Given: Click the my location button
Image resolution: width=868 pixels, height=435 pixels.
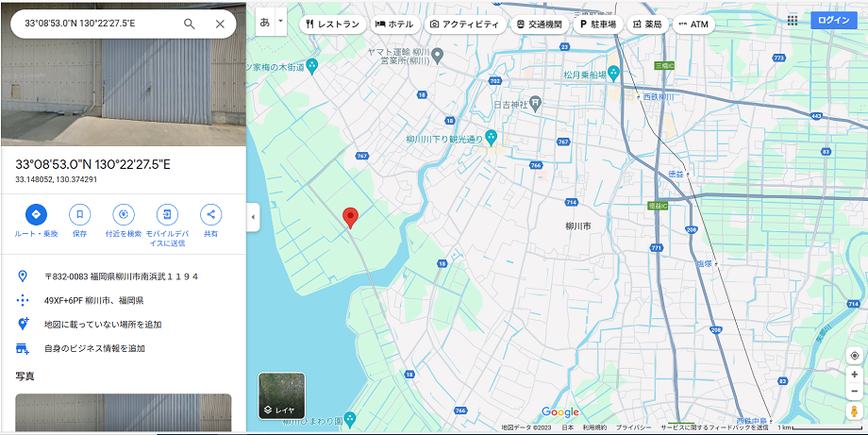Looking at the screenshot, I should point(854,356).
